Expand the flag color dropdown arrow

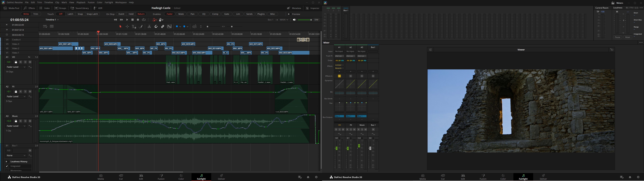tap(180, 26)
